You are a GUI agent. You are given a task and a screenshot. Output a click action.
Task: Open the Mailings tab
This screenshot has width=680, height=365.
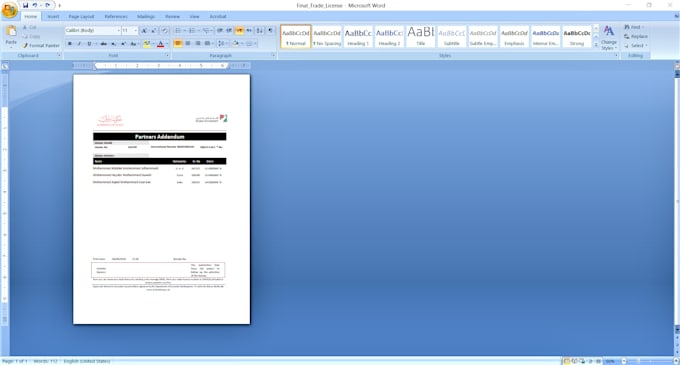click(146, 16)
